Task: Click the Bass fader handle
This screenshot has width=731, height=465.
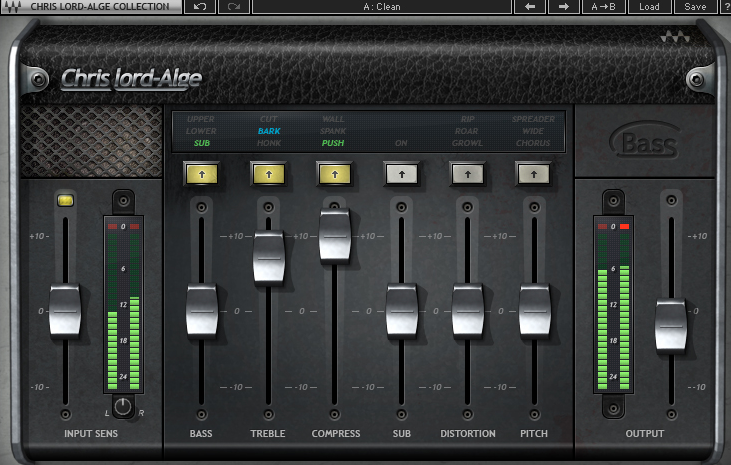Action: [x=201, y=310]
